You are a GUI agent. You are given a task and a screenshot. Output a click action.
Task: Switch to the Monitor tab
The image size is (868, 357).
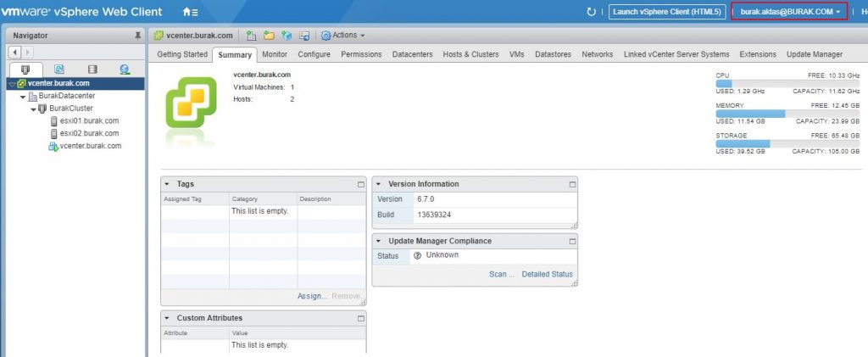[x=275, y=54]
